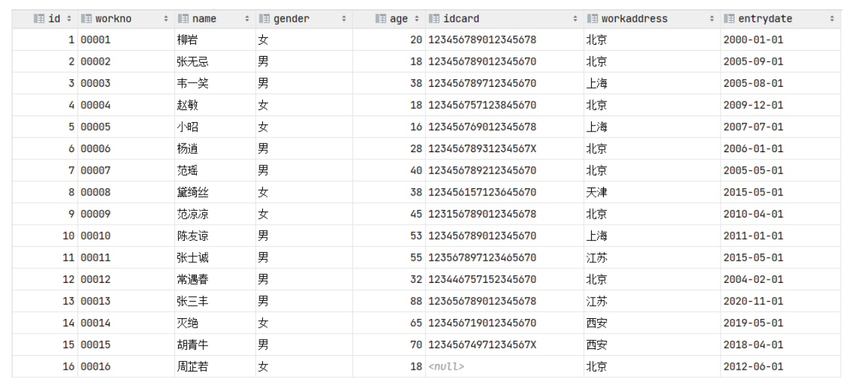This screenshot has height=389, width=868.
Task: Click the workno cell 00004
Action: pos(126,105)
